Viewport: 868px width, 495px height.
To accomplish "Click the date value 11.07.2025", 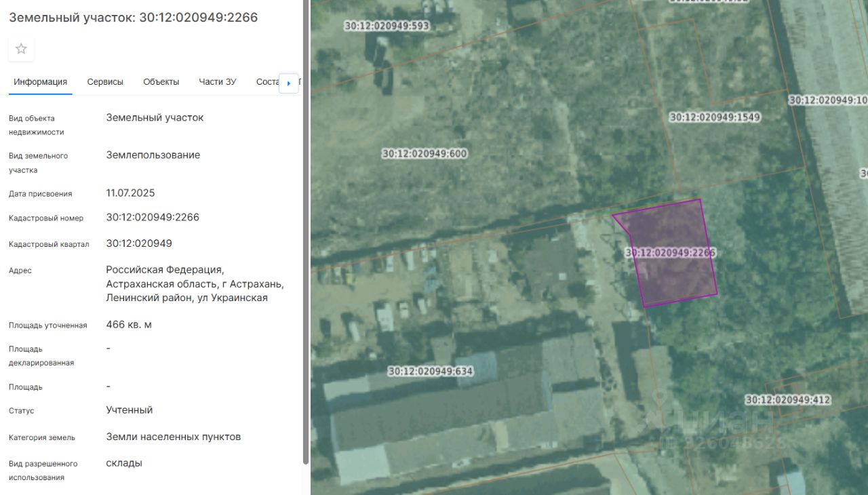I will 131,193.
